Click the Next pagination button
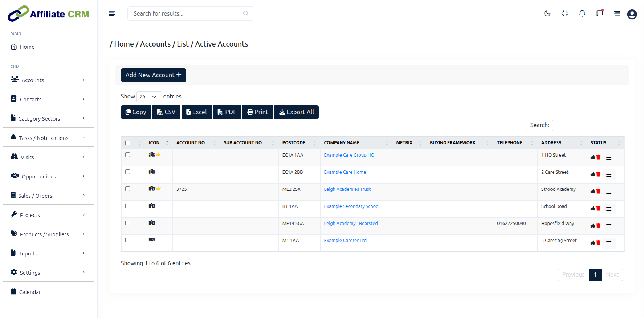Viewport: 644px width, 318px height. pos(612,275)
